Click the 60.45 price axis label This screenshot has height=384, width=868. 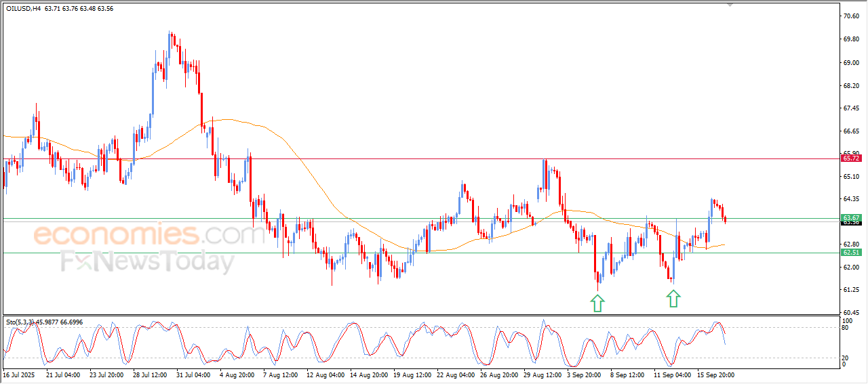pos(850,313)
